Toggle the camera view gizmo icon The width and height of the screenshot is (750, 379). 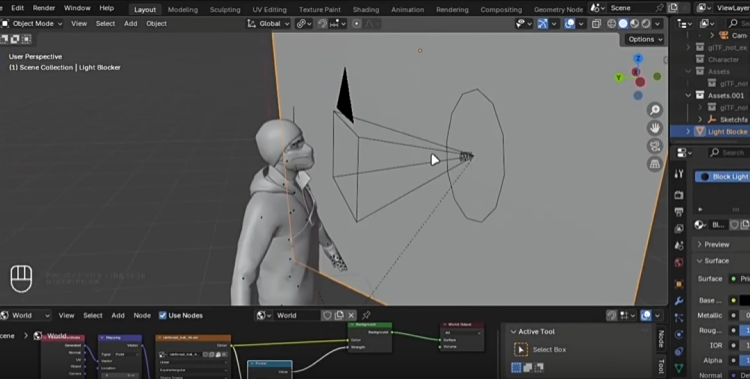[655, 146]
